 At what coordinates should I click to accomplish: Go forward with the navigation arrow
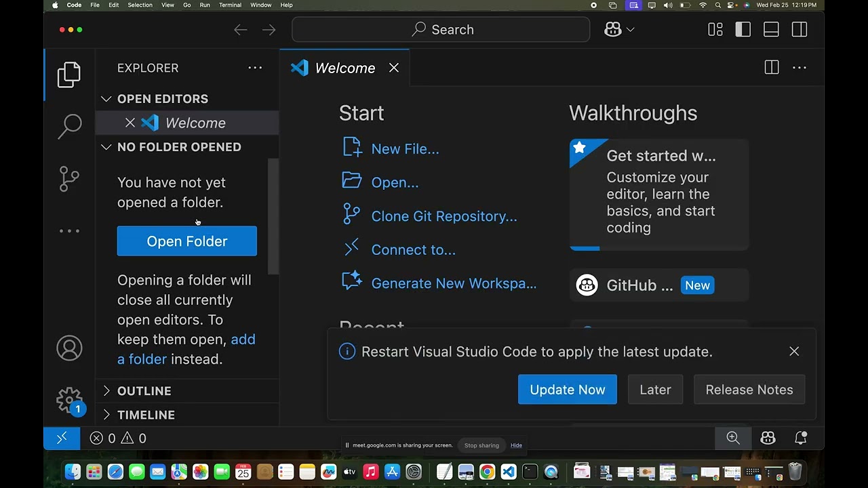click(x=269, y=30)
